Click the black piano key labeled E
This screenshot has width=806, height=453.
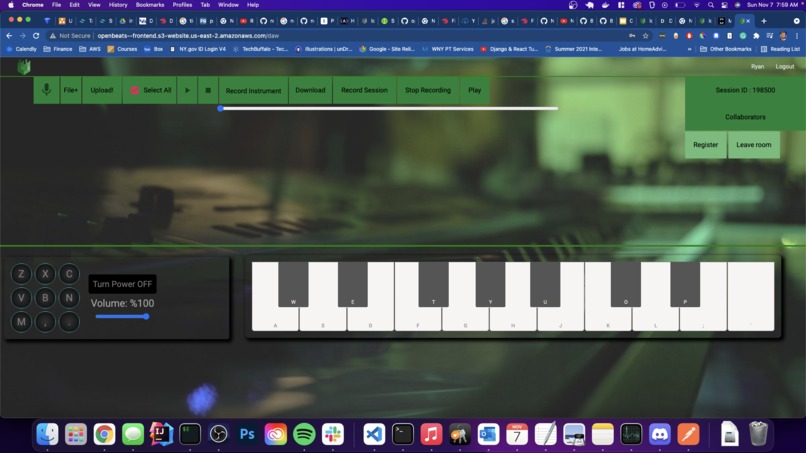(x=353, y=284)
